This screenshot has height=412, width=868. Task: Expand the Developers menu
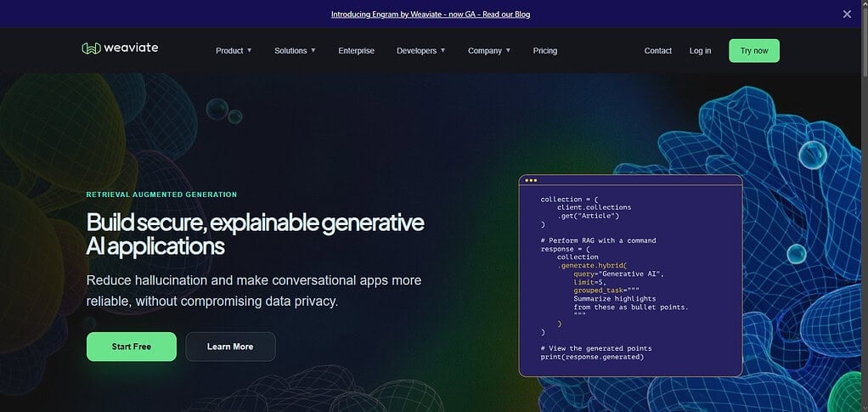pyautogui.click(x=420, y=50)
